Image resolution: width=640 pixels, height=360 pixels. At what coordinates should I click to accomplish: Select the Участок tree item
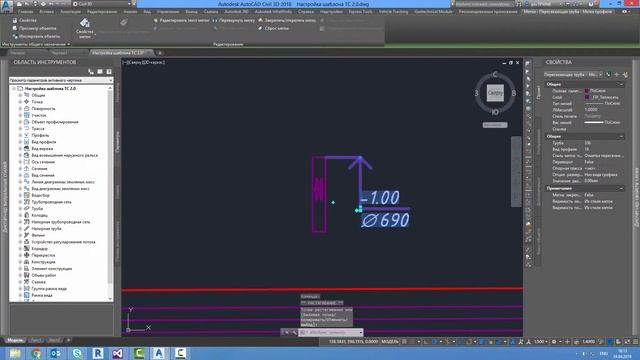click(x=39, y=115)
